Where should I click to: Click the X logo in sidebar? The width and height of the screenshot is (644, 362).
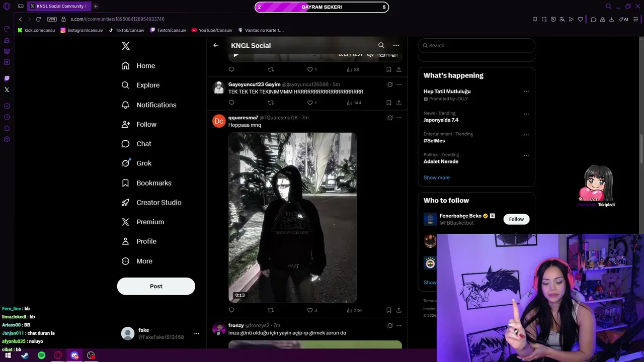pyautogui.click(x=126, y=46)
